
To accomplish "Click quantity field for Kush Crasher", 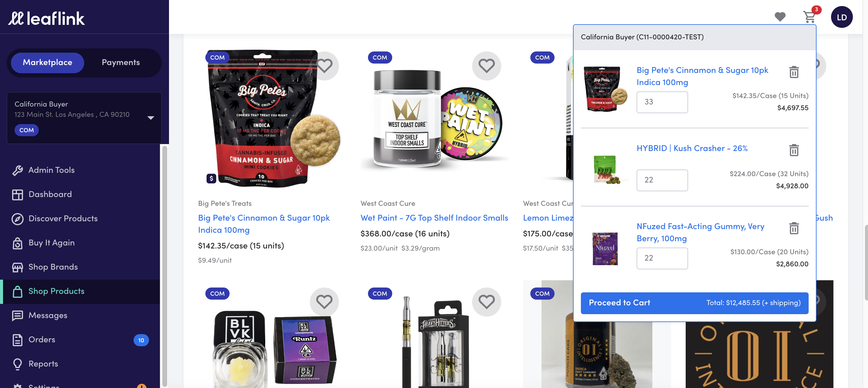I will [662, 180].
